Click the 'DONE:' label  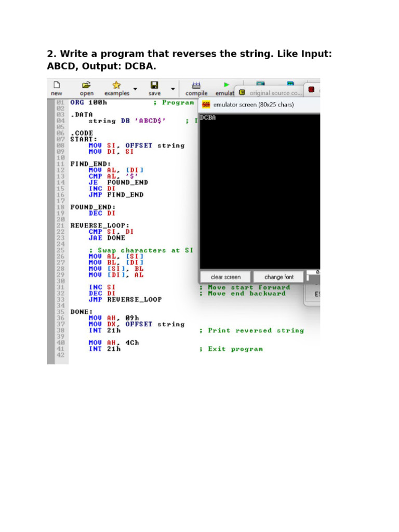click(x=82, y=312)
